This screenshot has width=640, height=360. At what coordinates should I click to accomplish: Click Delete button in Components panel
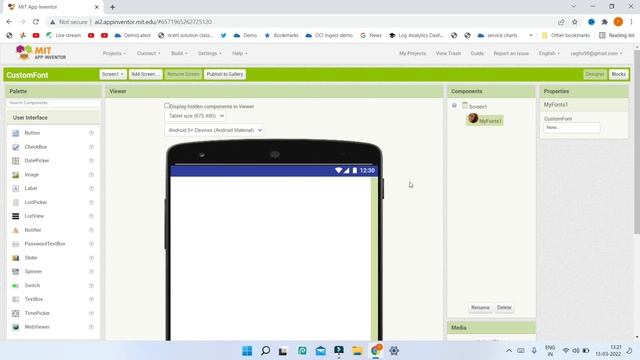[x=504, y=308]
